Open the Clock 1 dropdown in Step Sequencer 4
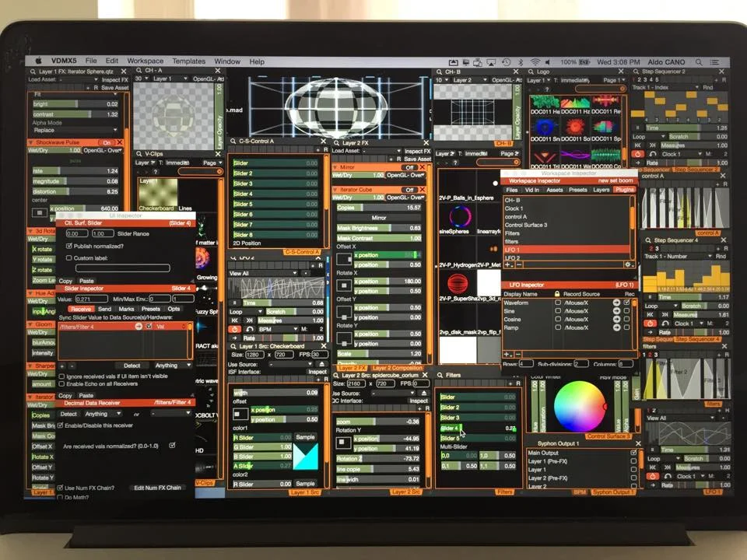The height and width of the screenshot is (560, 747). pos(688,324)
